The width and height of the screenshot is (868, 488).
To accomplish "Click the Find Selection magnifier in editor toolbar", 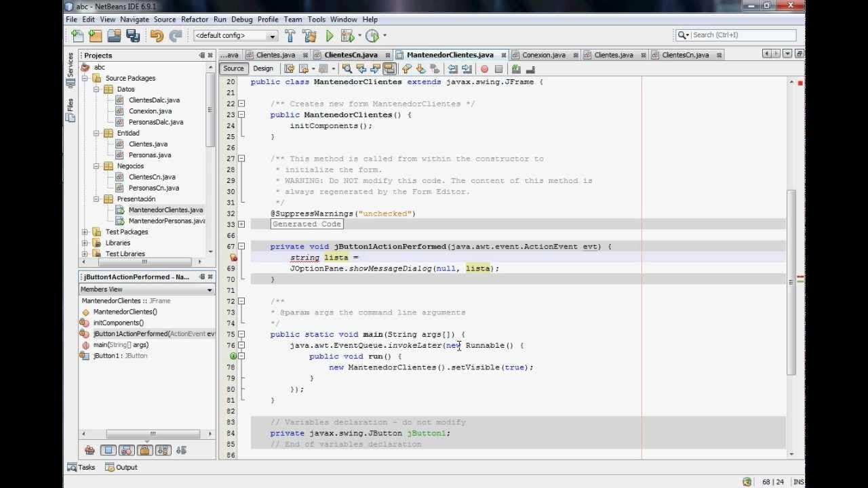I will click(347, 68).
